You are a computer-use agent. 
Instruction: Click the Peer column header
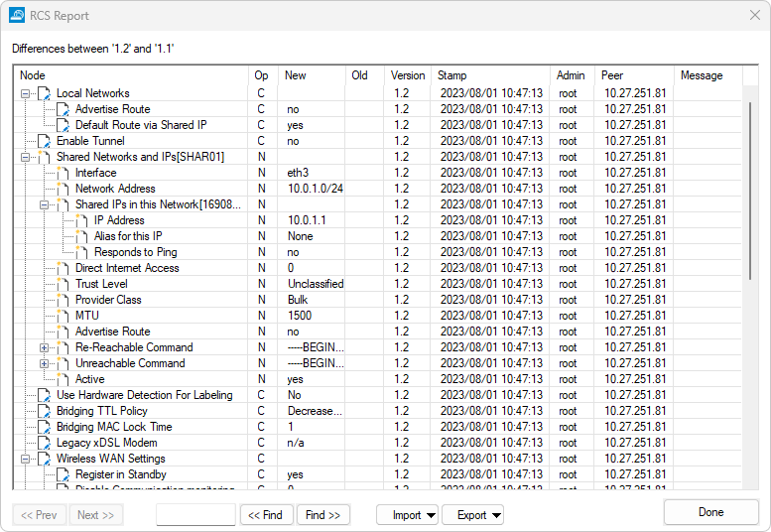(634, 75)
